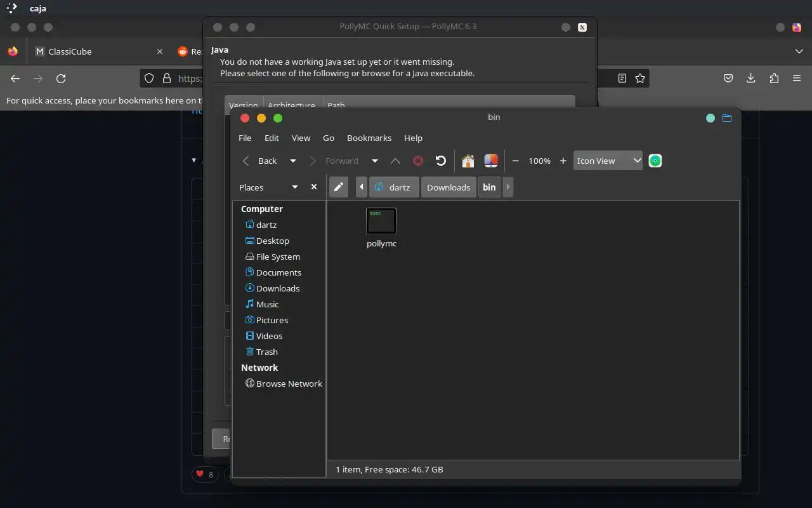Click the red Stop loading icon
This screenshot has height=508, width=812.
(x=417, y=161)
